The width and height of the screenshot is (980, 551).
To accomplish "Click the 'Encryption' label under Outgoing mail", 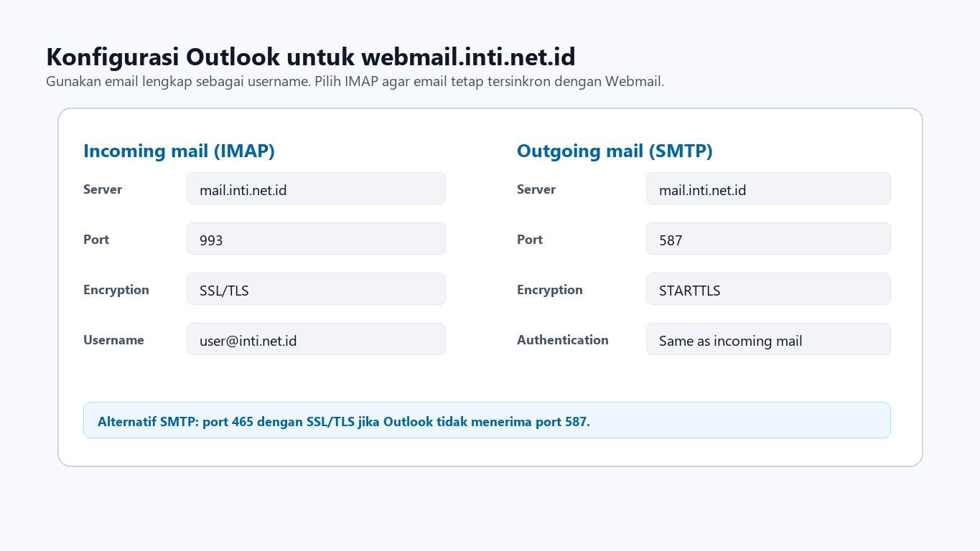I will 550,290.
